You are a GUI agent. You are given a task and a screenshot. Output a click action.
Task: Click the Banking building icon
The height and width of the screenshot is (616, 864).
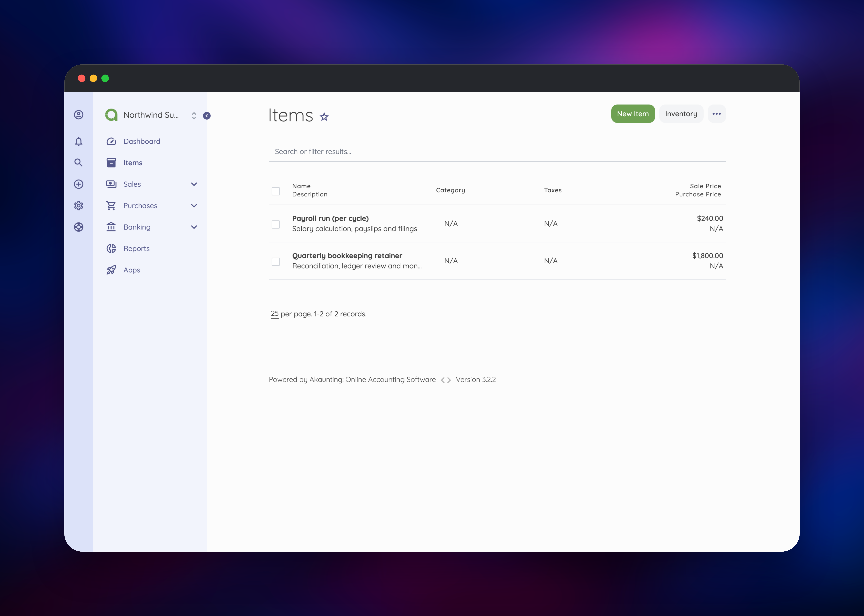(111, 227)
